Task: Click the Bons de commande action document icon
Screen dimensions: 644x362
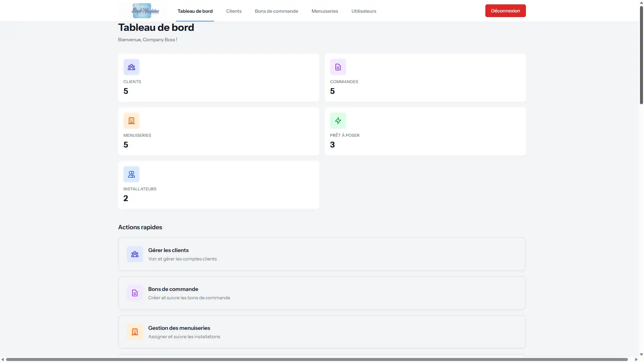Action: pyautogui.click(x=135, y=293)
